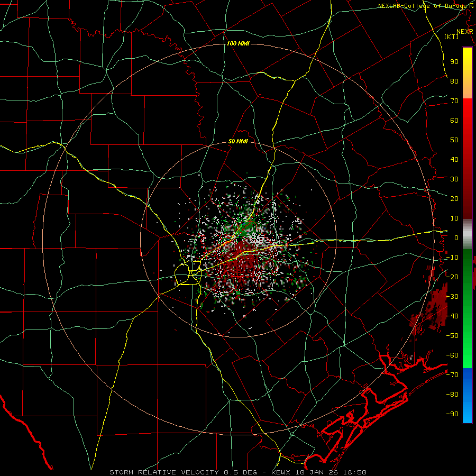The height and width of the screenshot is (476, 476).
Task: Click the 50 value on the color scale
Action: [454, 140]
